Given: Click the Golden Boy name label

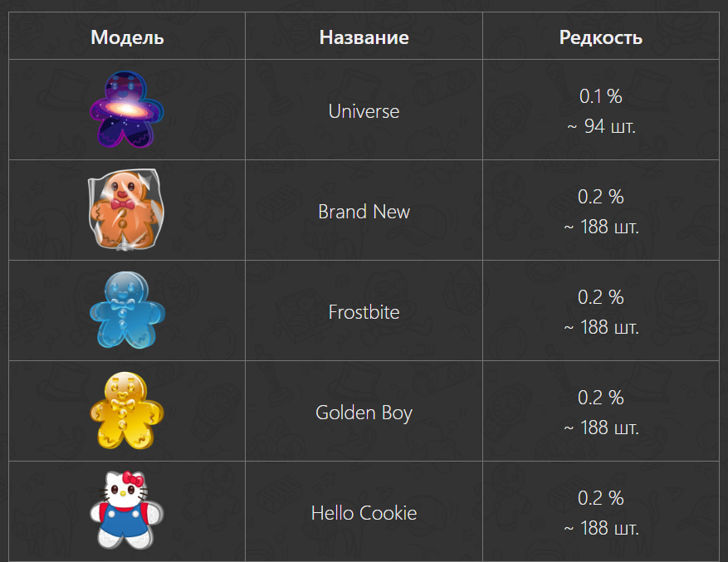Looking at the screenshot, I should tap(364, 413).
